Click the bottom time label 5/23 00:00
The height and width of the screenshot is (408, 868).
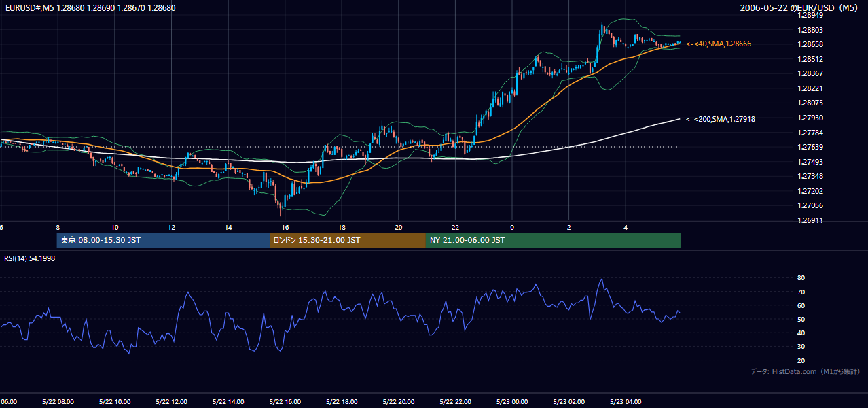tap(512, 401)
